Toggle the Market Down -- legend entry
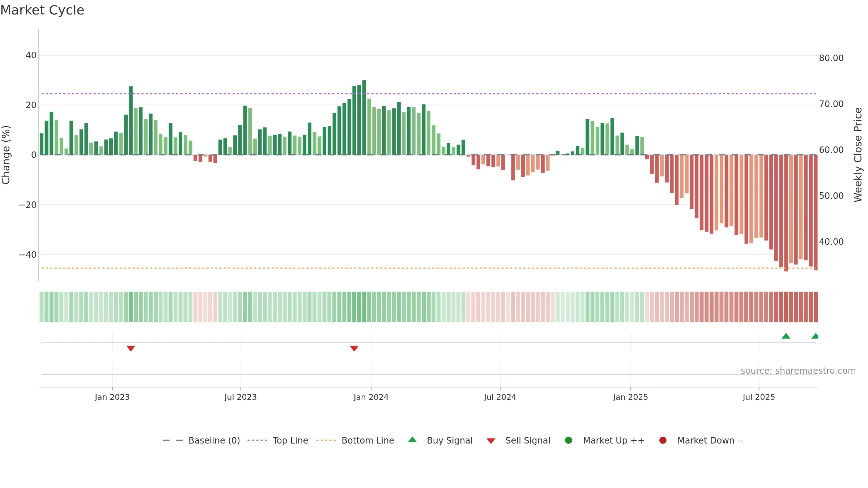The width and height of the screenshot is (868, 488). [701, 440]
